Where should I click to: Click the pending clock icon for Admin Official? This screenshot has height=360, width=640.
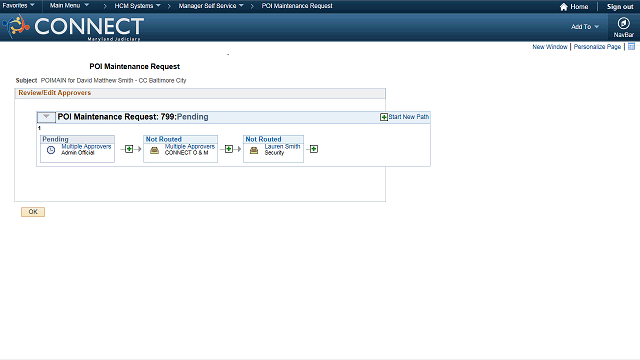click(x=51, y=150)
